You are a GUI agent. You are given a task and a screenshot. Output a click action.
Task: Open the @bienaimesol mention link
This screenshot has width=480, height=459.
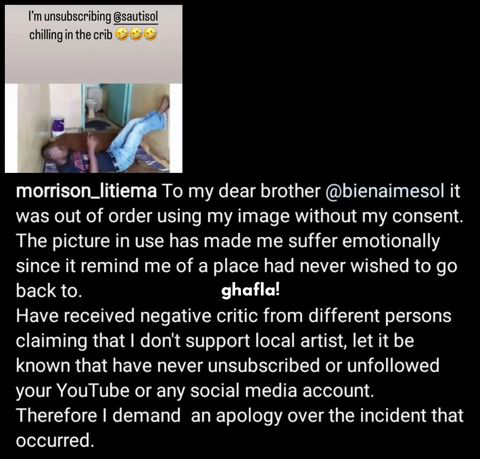pyautogui.click(x=384, y=191)
